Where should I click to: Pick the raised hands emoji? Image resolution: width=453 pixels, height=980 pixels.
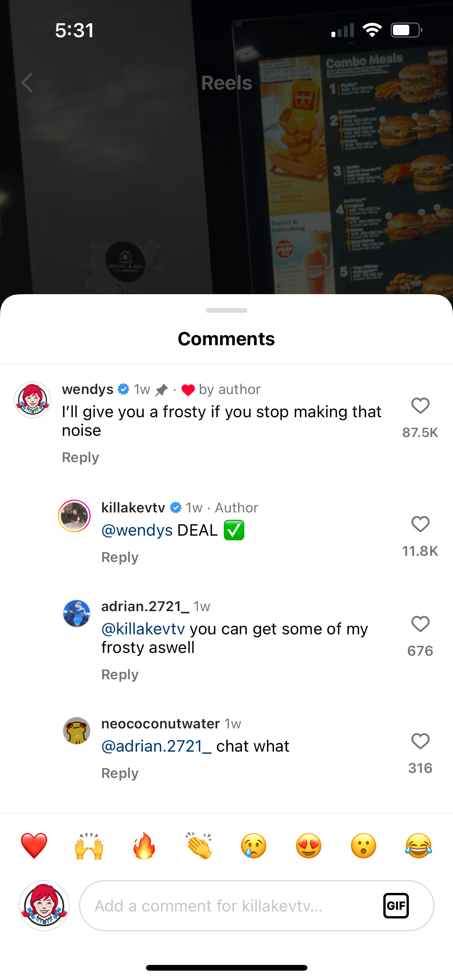89,846
